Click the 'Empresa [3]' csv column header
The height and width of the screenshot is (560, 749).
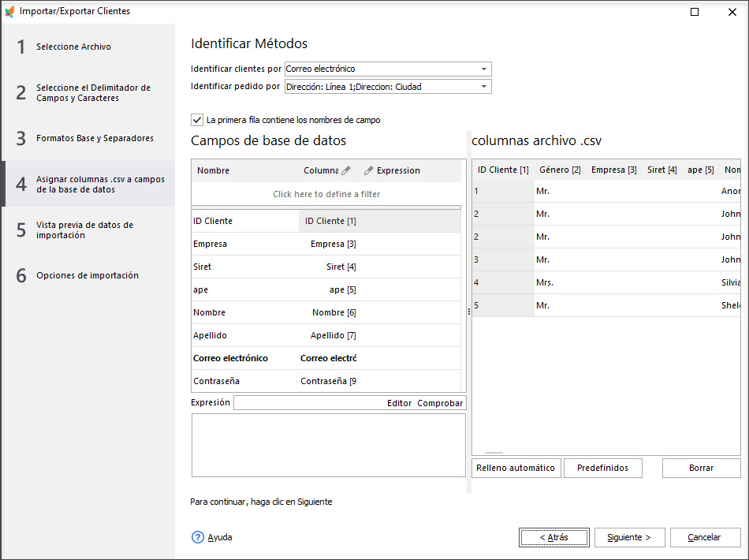point(614,170)
